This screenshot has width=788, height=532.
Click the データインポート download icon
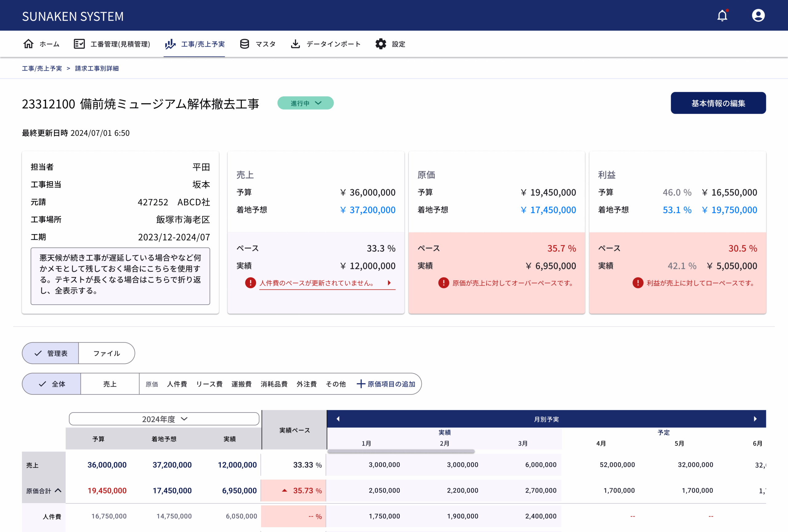[295, 44]
